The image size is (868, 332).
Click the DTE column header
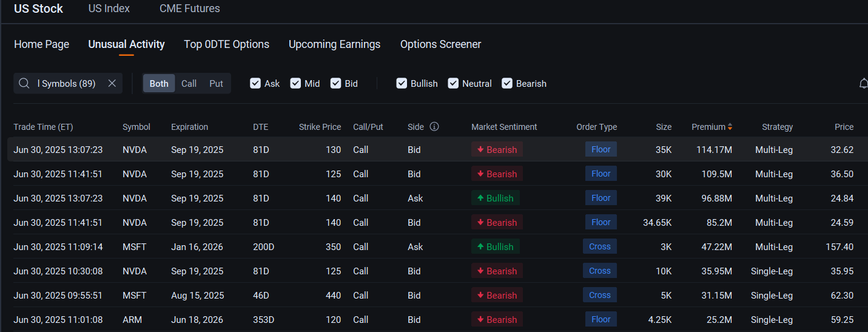pos(260,127)
